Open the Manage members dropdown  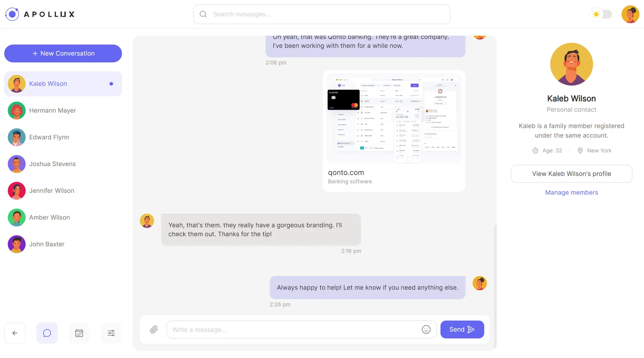click(571, 192)
